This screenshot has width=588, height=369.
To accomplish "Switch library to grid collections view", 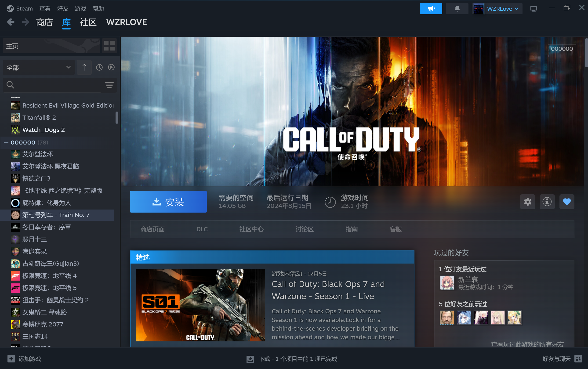I will [109, 46].
